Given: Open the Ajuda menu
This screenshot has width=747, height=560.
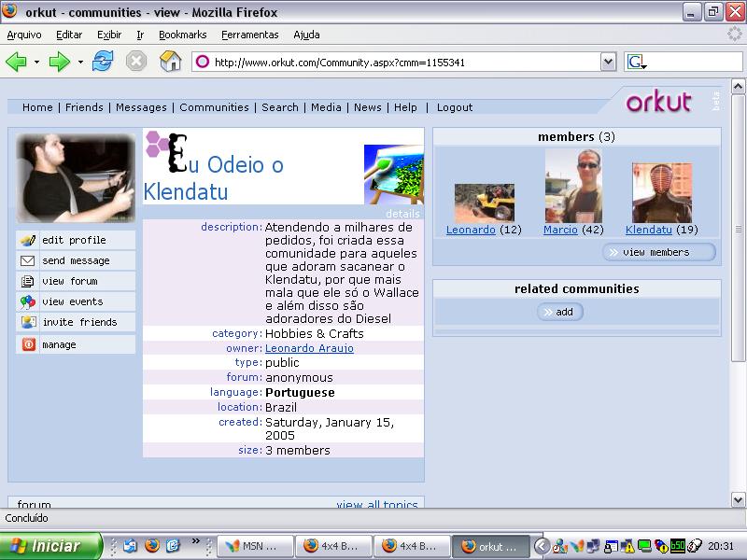Looking at the screenshot, I should pos(306,35).
